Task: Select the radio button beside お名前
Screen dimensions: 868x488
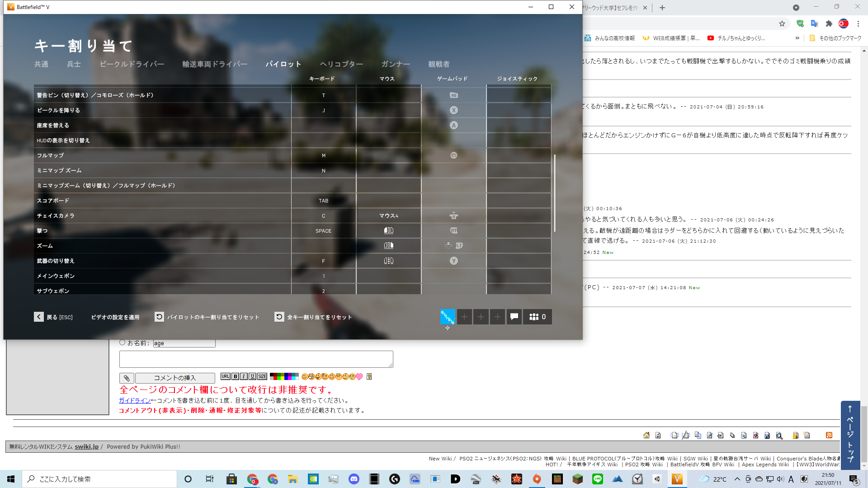Action: click(x=122, y=343)
